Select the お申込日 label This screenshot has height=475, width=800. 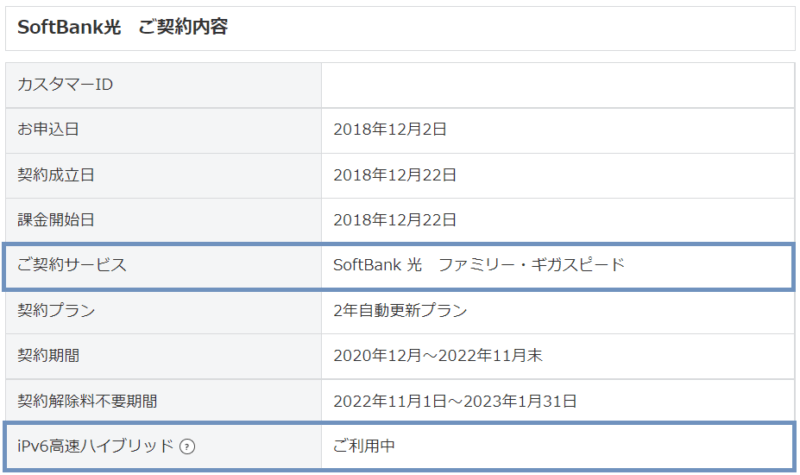point(48,130)
